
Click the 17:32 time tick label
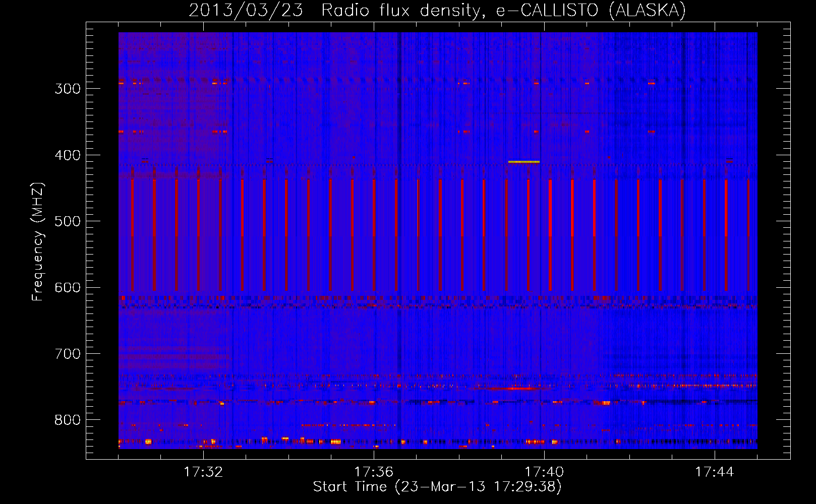tap(203, 472)
